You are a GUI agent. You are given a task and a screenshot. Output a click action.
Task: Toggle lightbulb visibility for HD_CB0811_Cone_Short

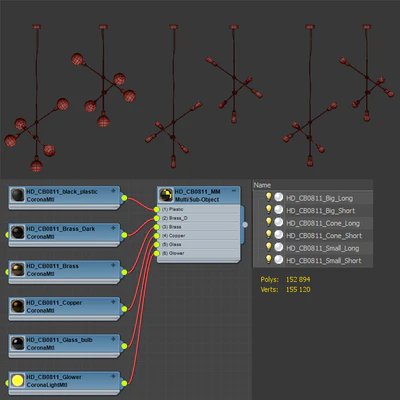(269, 235)
